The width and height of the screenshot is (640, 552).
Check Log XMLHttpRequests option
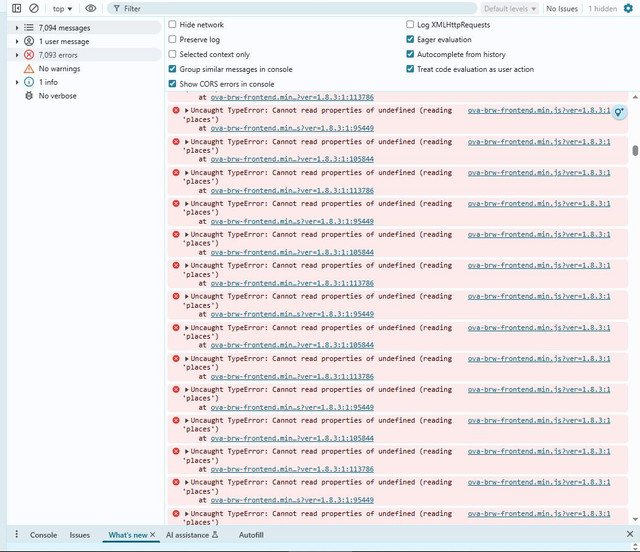(x=410, y=24)
